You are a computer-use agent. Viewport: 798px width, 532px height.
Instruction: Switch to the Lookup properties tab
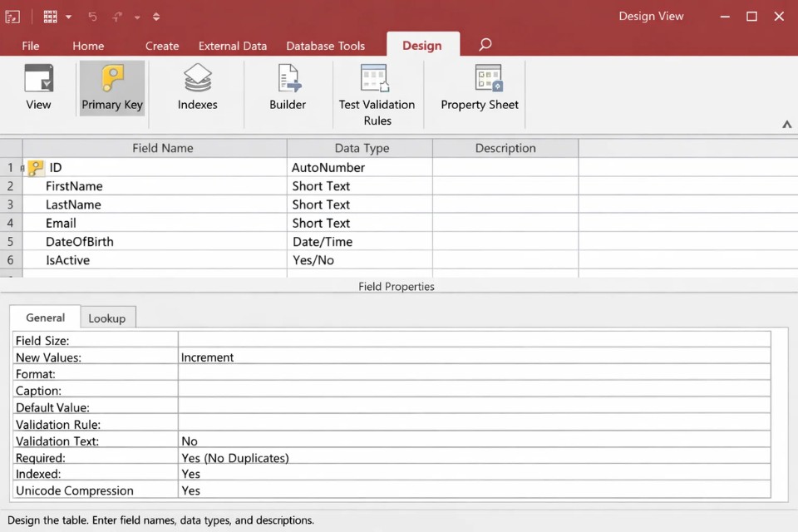pos(107,318)
